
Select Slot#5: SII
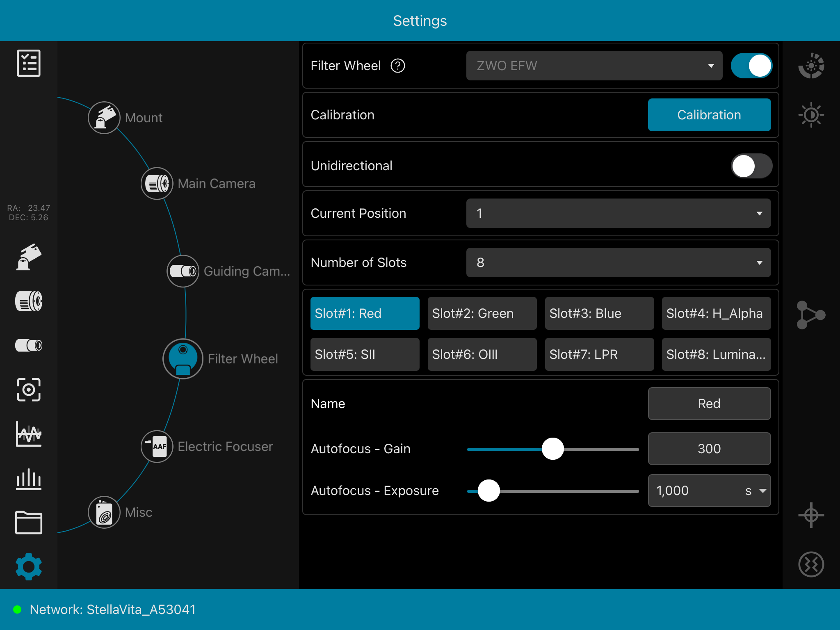coord(365,354)
